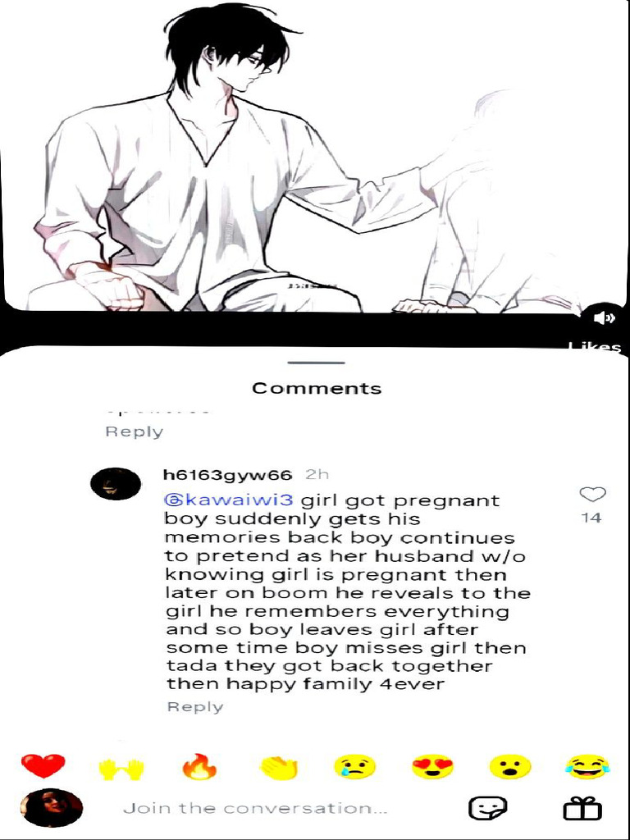Open the h6163gyw66 username profile
The height and width of the screenshot is (840, 630).
click(228, 475)
